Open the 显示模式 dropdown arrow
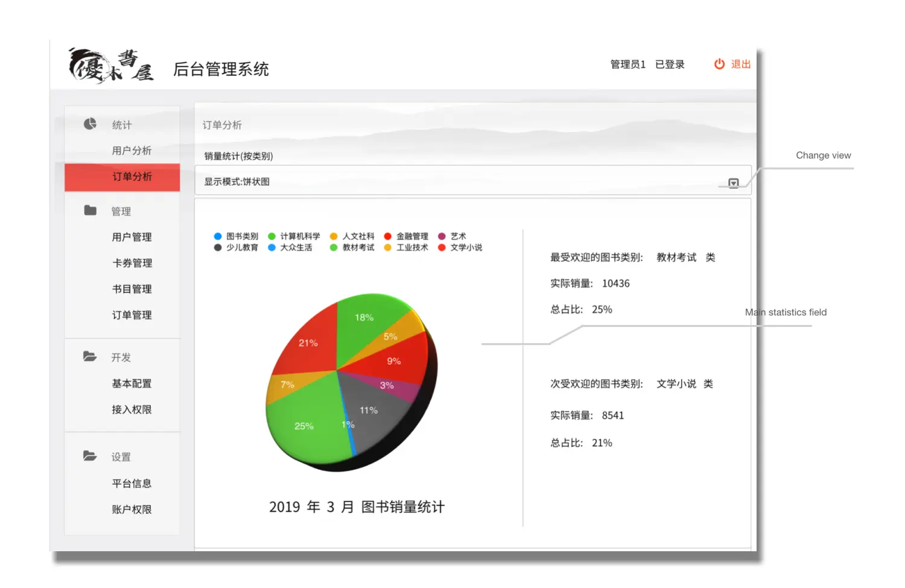 click(734, 183)
